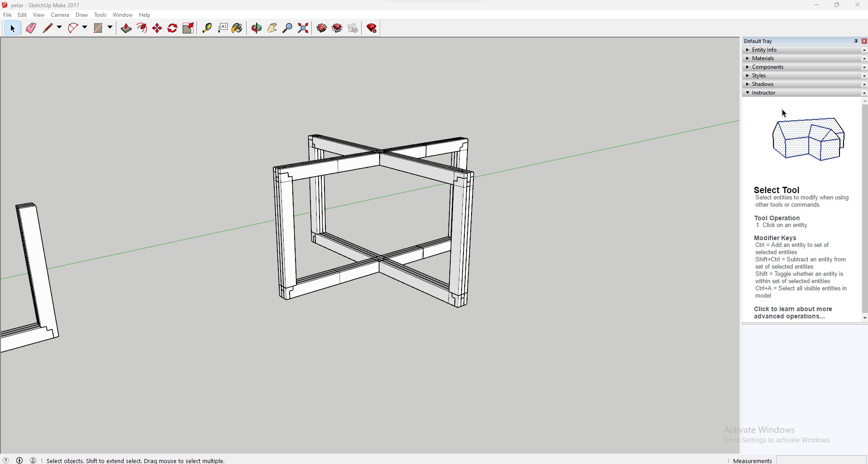The image size is (868, 464).
Task: Open the Line tool dropdown arrow
Action: click(x=59, y=28)
